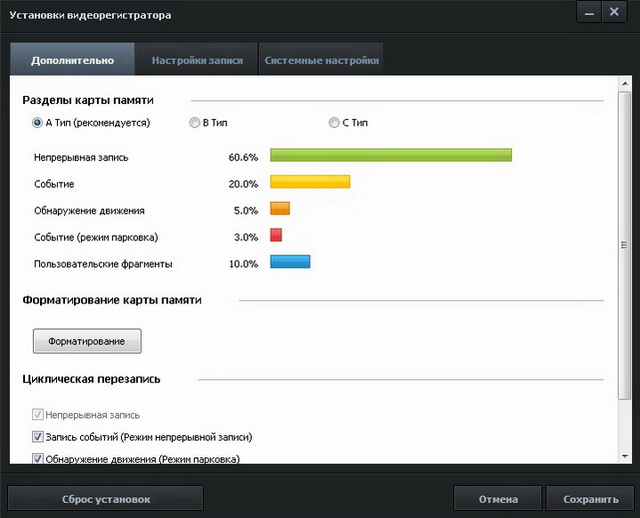The image size is (640, 518).
Task: Switch to the Дополнительно tab
Action: [x=72, y=59]
